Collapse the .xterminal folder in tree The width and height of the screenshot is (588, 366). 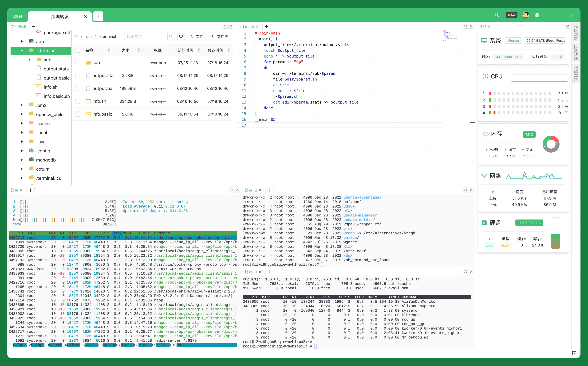tap(22, 51)
